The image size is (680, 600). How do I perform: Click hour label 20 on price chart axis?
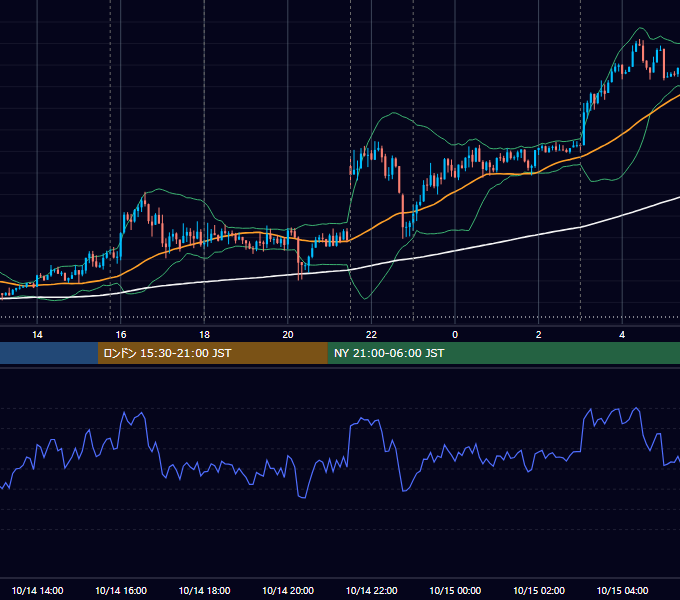pos(288,335)
